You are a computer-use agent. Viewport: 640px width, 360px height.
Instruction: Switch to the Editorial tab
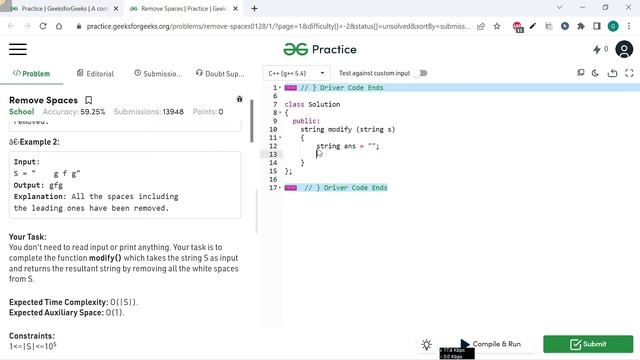(95, 73)
